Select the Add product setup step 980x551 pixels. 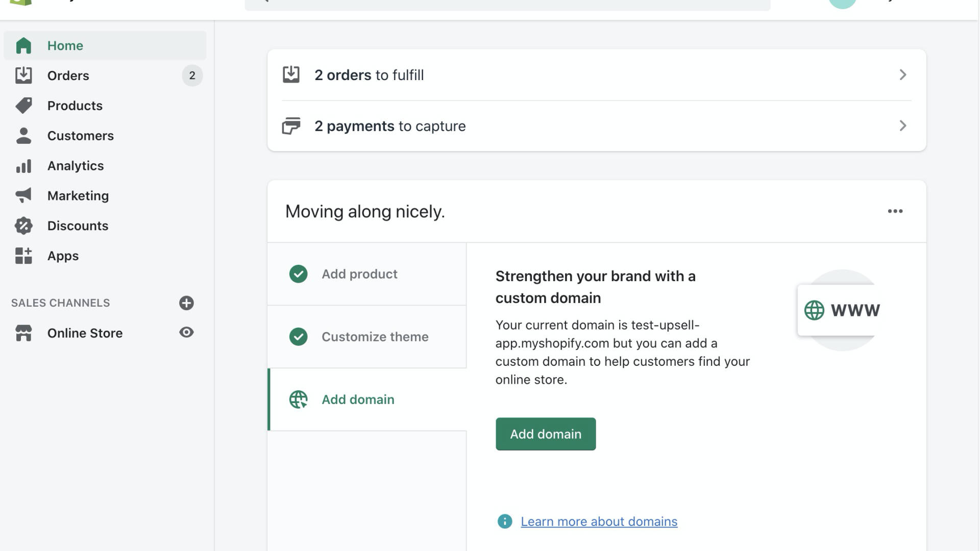click(x=366, y=274)
